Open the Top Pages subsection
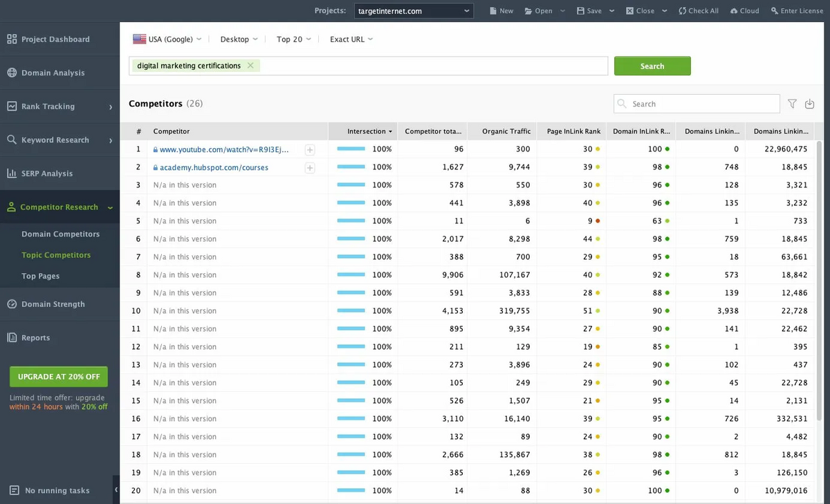This screenshot has width=830, height=504. [x=40, y=277]
